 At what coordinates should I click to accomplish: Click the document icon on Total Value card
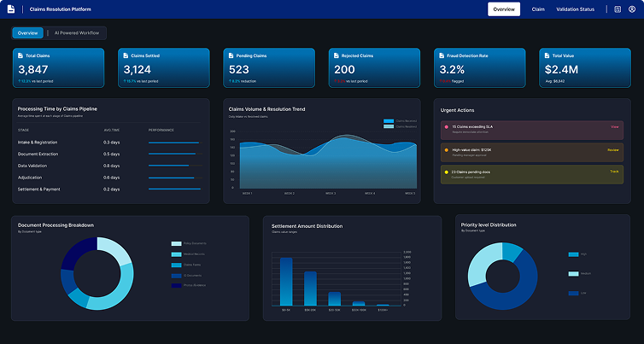pos(547,55)
